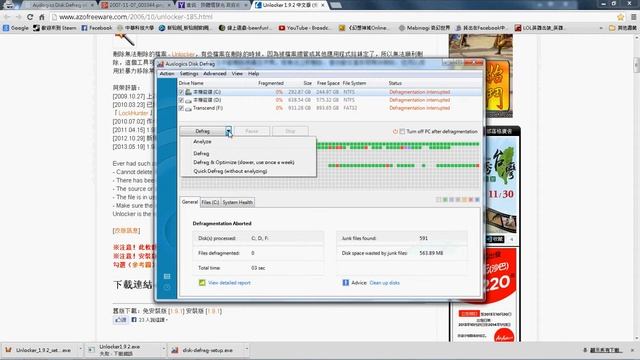Click the Advice info icon
The width and height of the screenshot is (640, 360).
point(345,282)
